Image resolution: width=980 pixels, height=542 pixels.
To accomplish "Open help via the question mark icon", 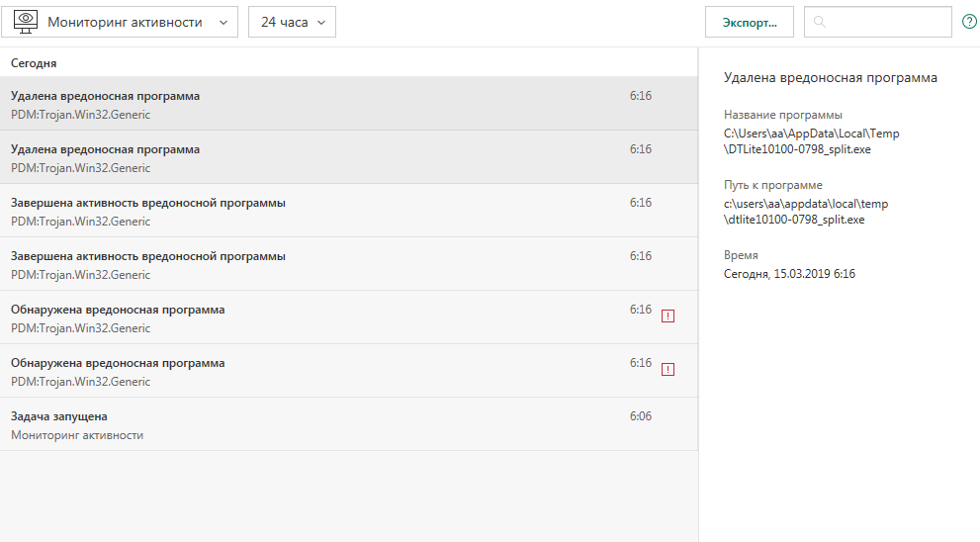I will pos(969,22).
